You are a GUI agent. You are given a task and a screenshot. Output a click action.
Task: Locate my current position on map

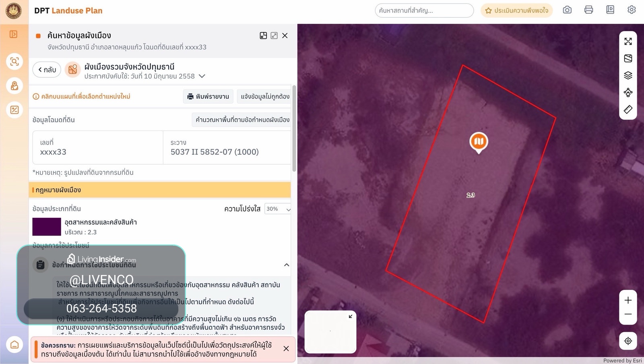(628, 341)
